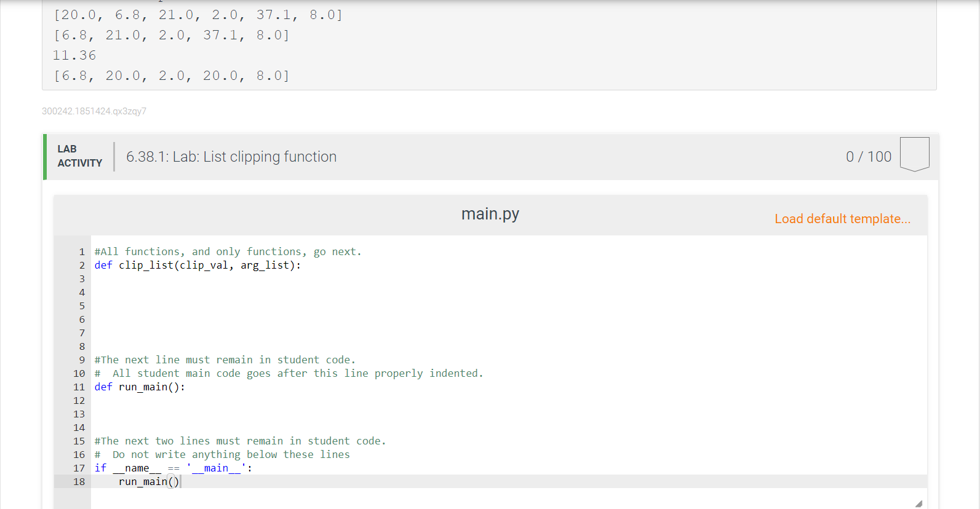Click the completion badge next to 0 / 100

click(914, 154)
